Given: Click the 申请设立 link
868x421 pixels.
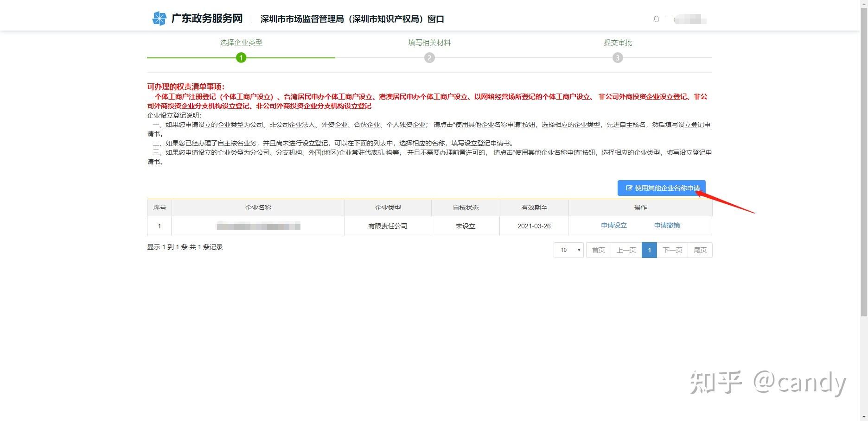Looking at the screenshot, I should pyautogui.click(x=614, y=226).
